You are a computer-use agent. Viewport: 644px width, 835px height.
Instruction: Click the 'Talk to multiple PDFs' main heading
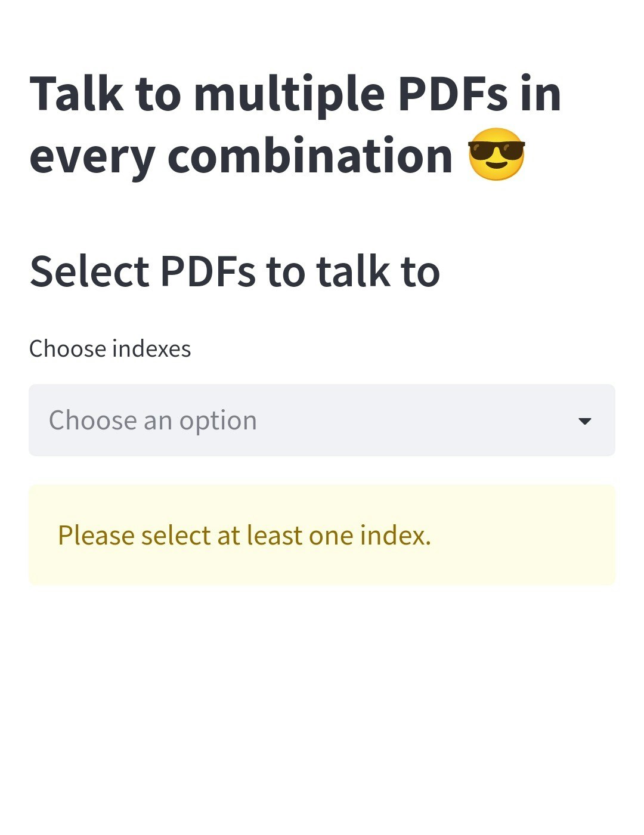(x=295, y=125)
